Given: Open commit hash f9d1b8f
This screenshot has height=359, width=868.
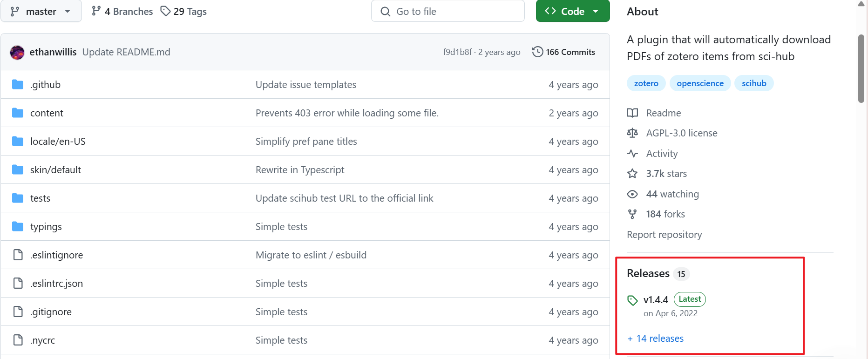Looking at the screenshot, I should point(457,52).
